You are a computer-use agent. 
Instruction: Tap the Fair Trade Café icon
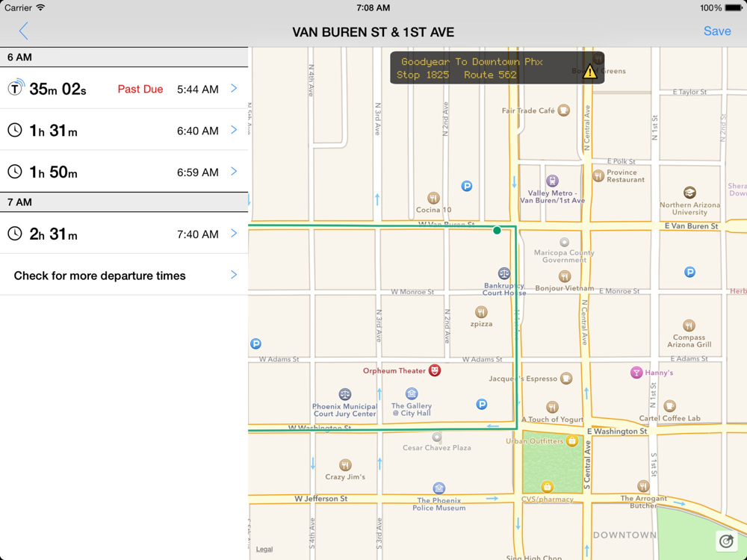[x=563, y=110]
